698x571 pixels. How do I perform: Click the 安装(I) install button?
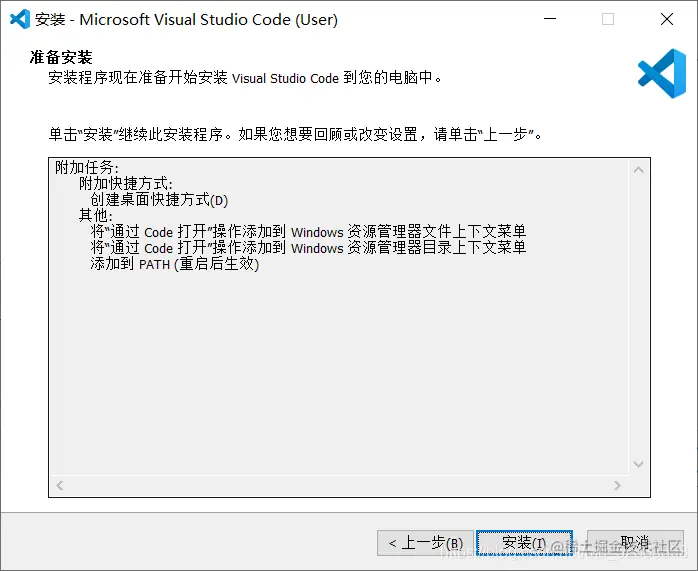pos(524,543)
